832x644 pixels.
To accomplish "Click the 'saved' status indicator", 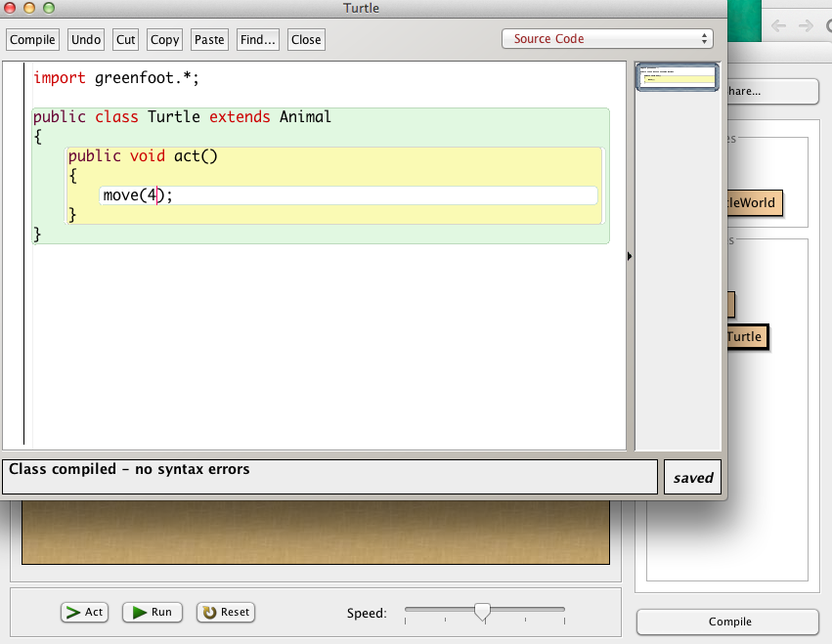I will click(692, 478).
